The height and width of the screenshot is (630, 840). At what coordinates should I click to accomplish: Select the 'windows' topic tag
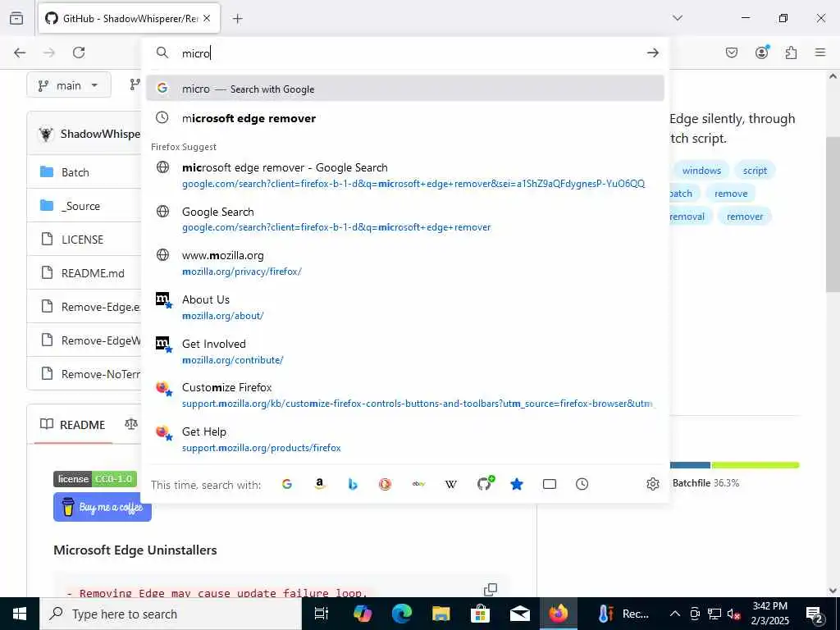click(701, 171)
